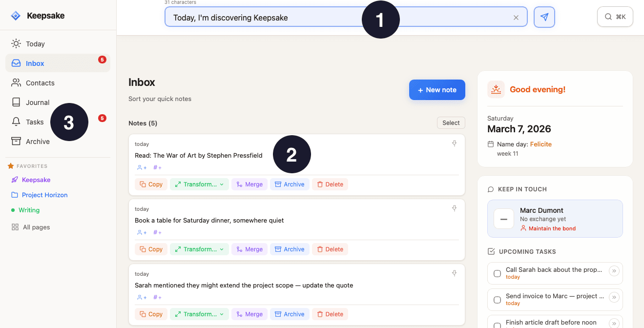Switch to the Inbox section
644x328 pixels.
[34, 63]
